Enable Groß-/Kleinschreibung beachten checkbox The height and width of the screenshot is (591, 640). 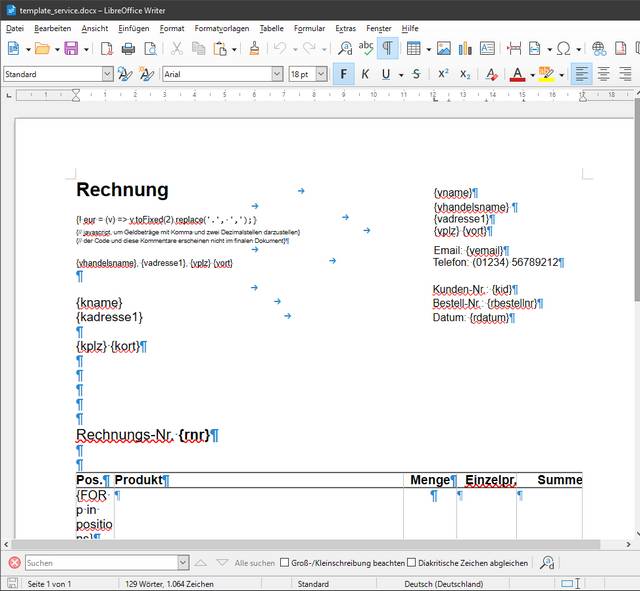[285, 563]
